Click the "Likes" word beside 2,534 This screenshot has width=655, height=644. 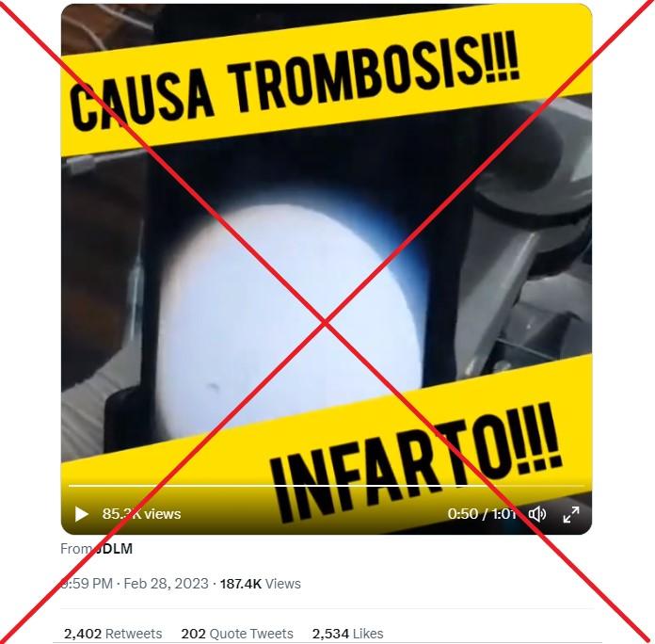click(368, 634)
